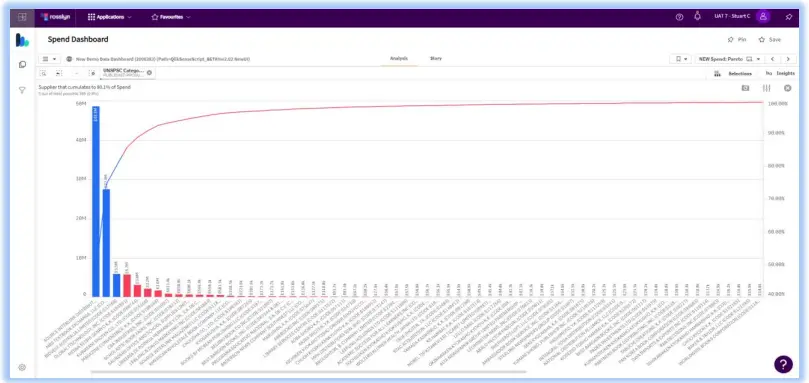Switch to the Analysis tab
This screenshot has height=383, width=809.
399,58
